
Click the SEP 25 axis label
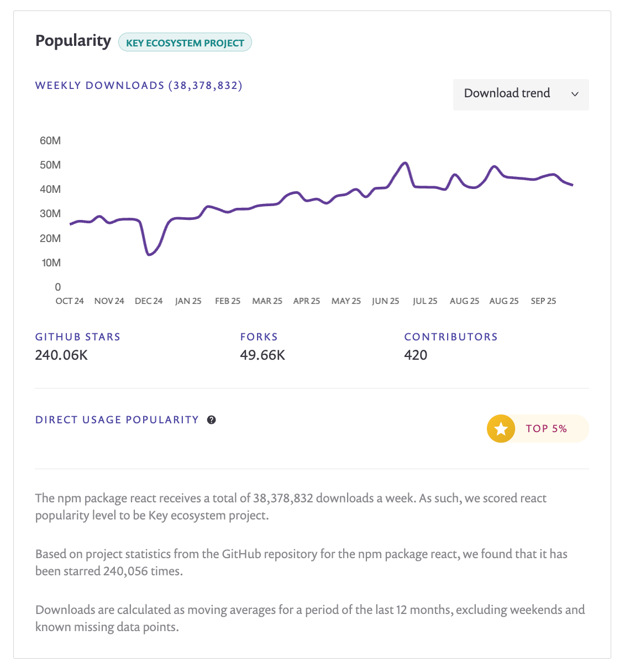tap(543, 301)
